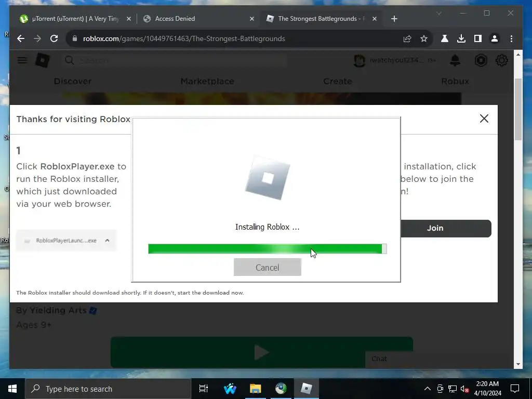
Task: Click the padlock site info icon
Action: [75, 38]
